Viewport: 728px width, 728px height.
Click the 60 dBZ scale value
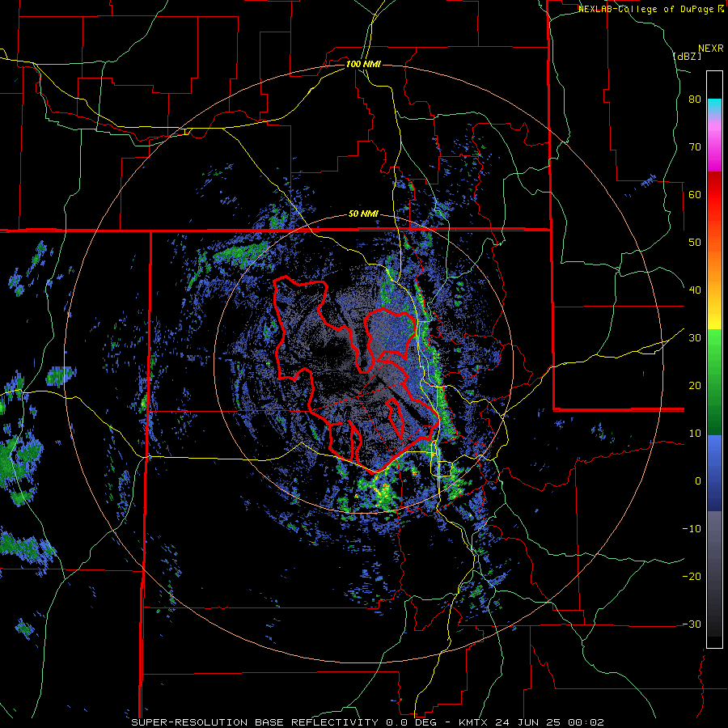point(695,194)
